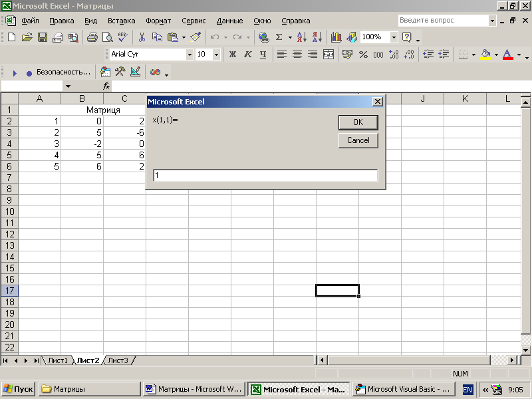Expand AutoSum functions arrow
532x399 pixels.
(290, 37)
